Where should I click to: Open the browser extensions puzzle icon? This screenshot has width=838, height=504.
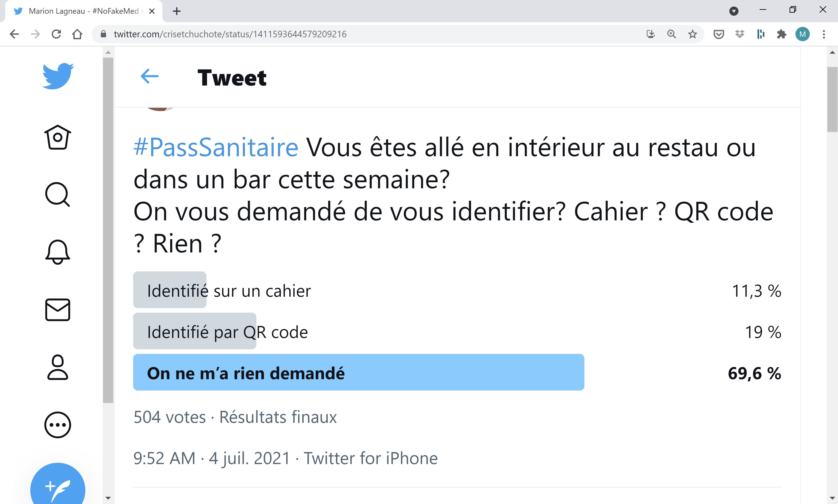pos(781,34)
